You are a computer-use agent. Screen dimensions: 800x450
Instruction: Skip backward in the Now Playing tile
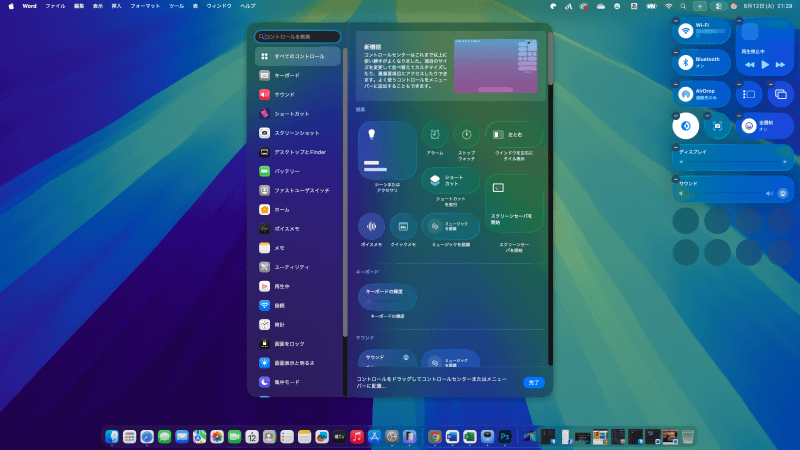coord(749,65)
